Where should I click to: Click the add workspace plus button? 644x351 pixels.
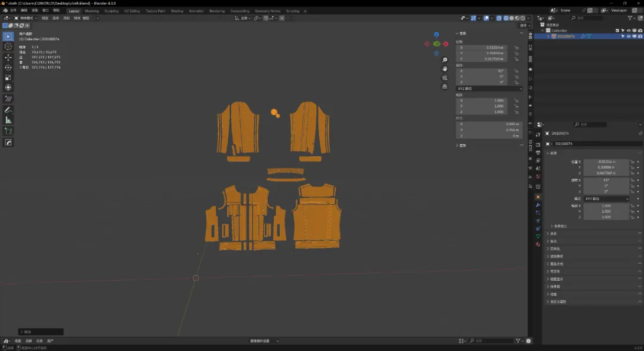coord(305,11)
